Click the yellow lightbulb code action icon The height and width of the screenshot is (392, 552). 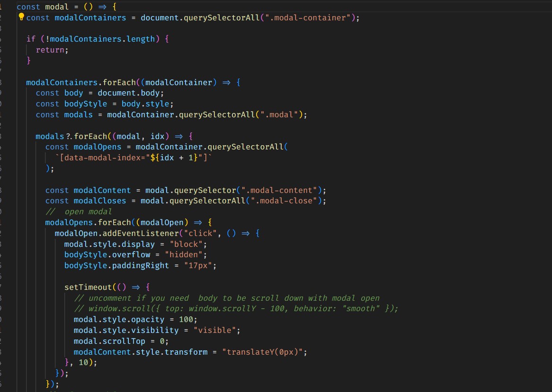click(x=21, y=17)
